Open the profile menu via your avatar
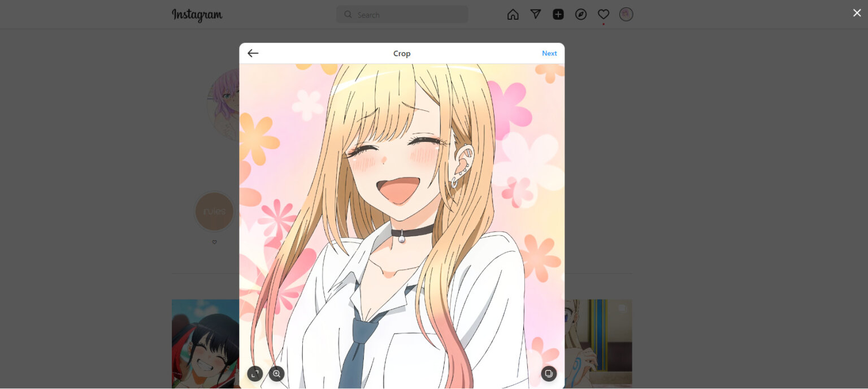This screenshot has height=389, width=868. coord(626,14)
